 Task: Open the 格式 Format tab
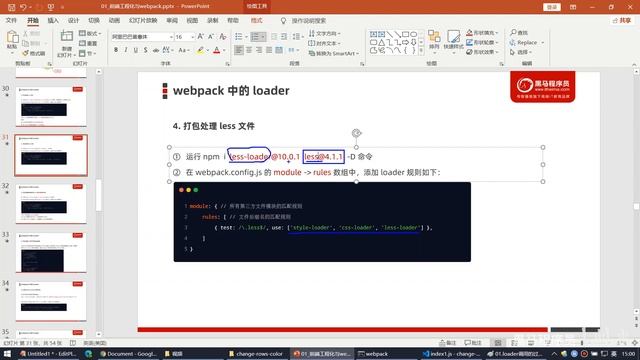coord(257,20)
